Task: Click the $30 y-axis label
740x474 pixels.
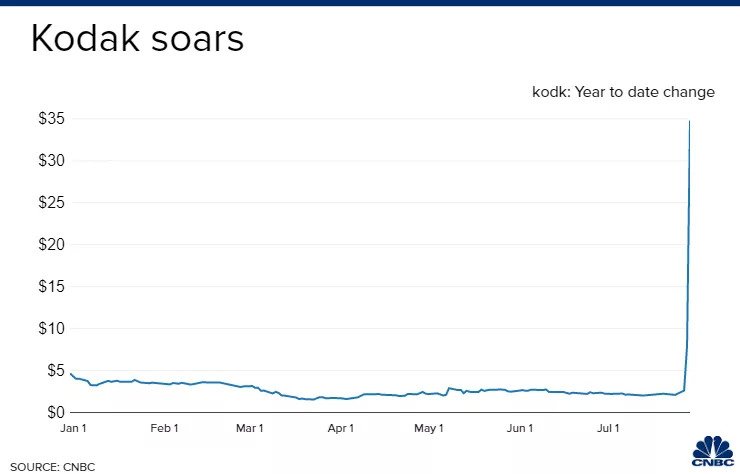Action: click(x=52, y=161)
